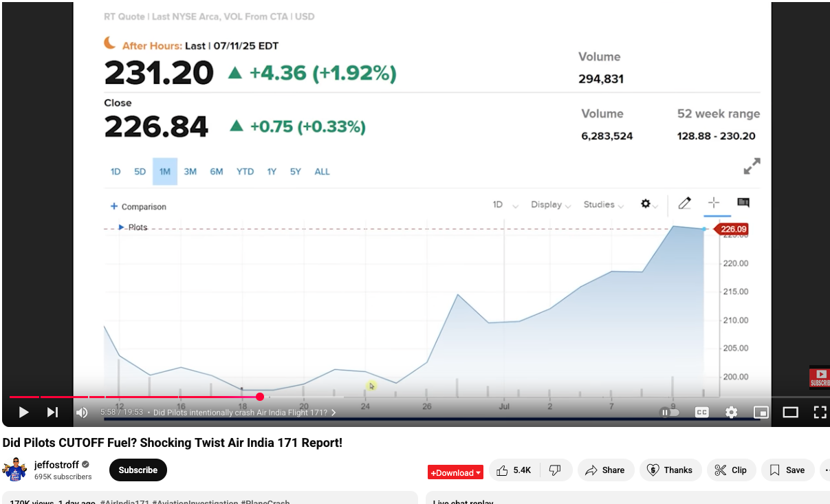Switch to miniplayer mode
The width and height of the screenshot is (830, 504).
(x=761, y=413)
